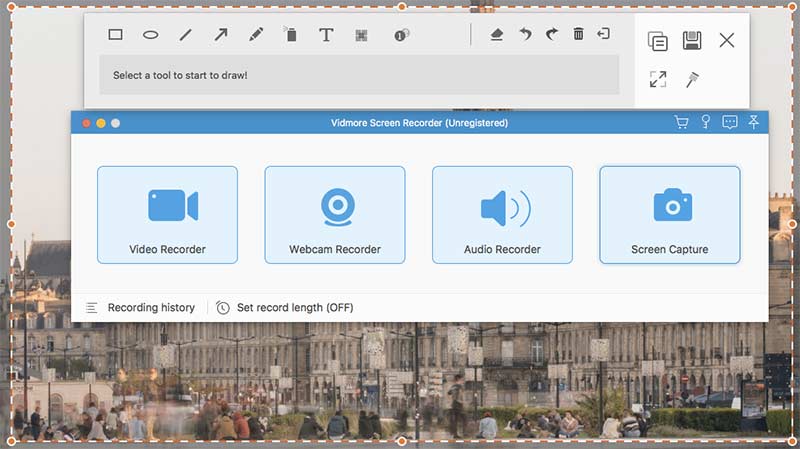
Task: Select the Ellipse drawing tool
Action: click(150, 35)
